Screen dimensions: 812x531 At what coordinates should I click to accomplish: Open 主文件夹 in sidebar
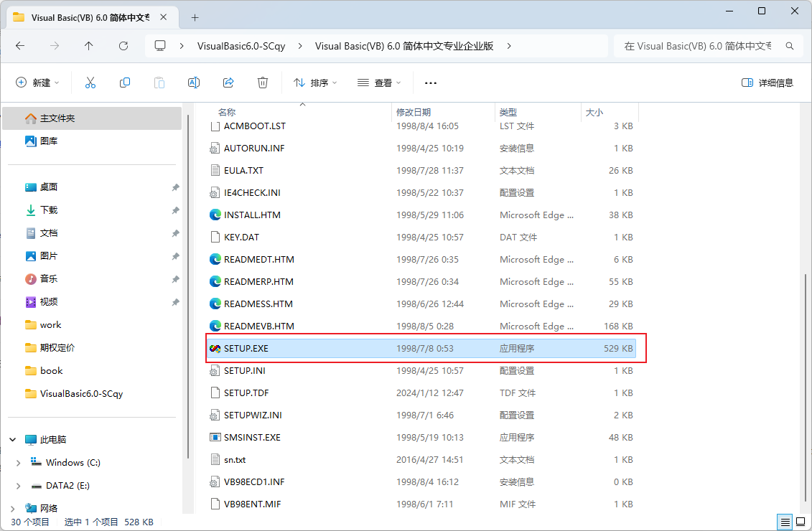pyautogui.click(x=92, y=118)
